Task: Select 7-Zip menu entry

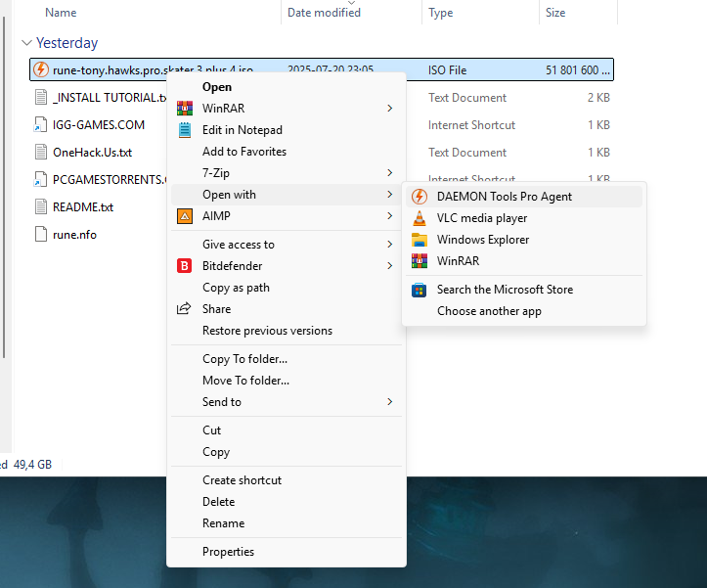Action: pyautogui.click(x=287, y=173)
